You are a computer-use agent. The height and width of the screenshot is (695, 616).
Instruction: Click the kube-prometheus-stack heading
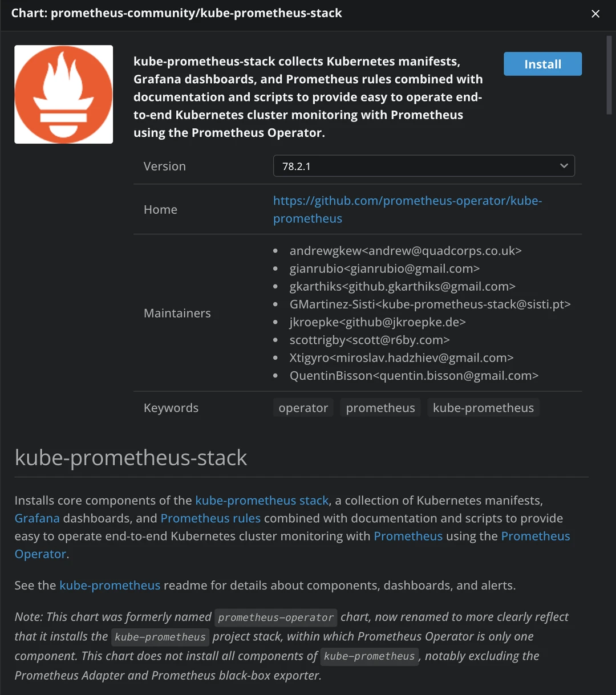tap(131, 457)
